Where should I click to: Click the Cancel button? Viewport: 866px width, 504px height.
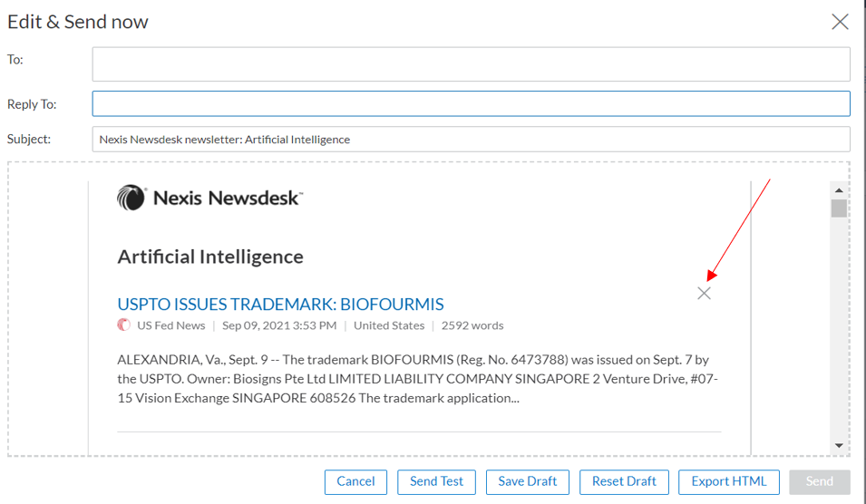[x=355, y=482]
